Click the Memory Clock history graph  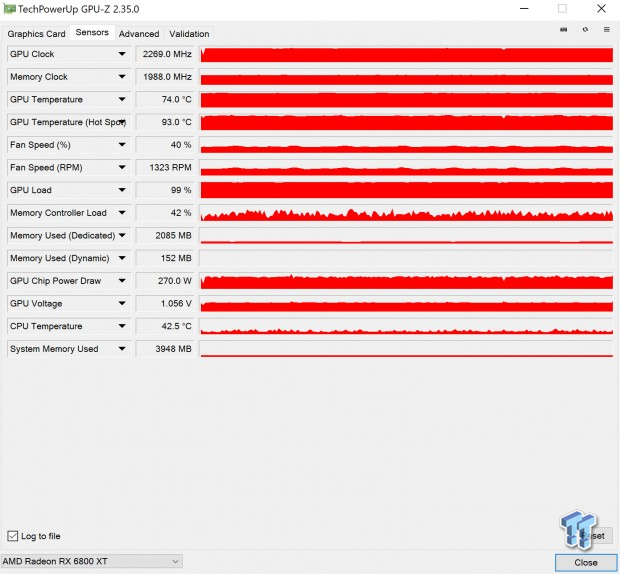click(407, 77)
